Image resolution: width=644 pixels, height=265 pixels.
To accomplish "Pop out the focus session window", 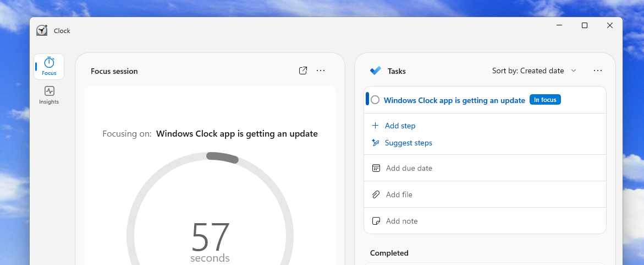I will click(x=302, y=71).
